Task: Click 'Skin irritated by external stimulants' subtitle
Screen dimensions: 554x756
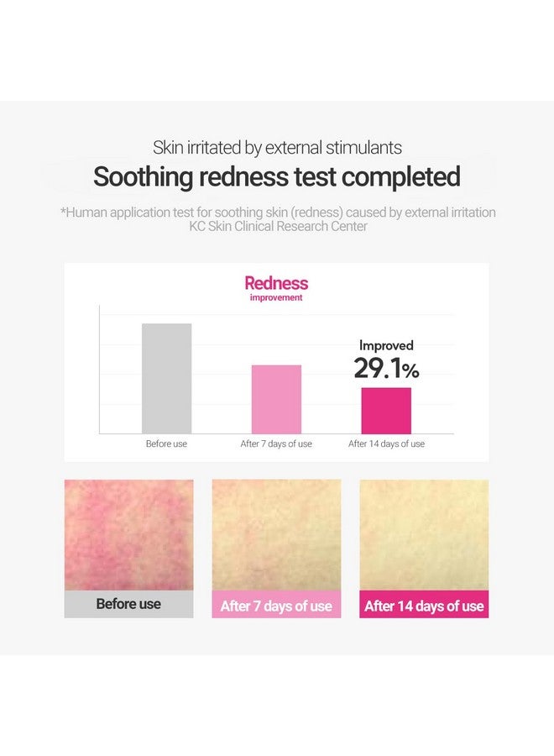Action: pyautogui.click(x=277, y=148)
